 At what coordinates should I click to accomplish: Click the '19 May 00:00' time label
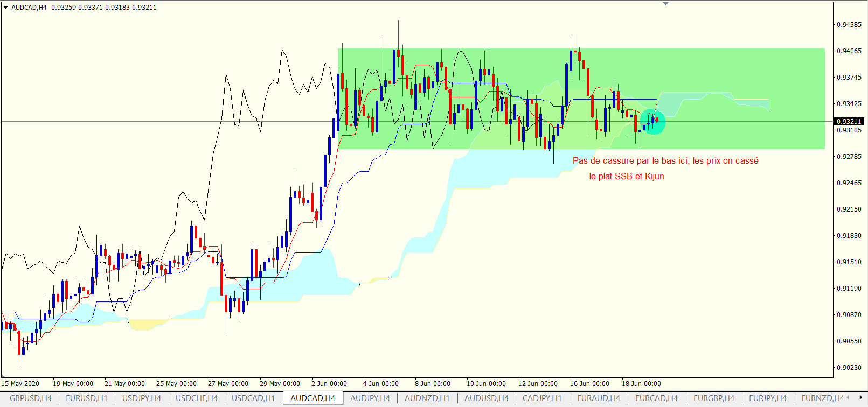(73, 384)
